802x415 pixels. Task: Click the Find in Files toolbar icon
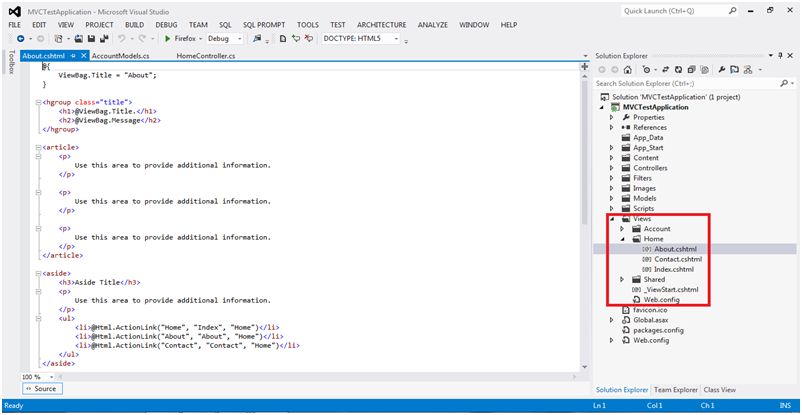(x=257, y=38)
